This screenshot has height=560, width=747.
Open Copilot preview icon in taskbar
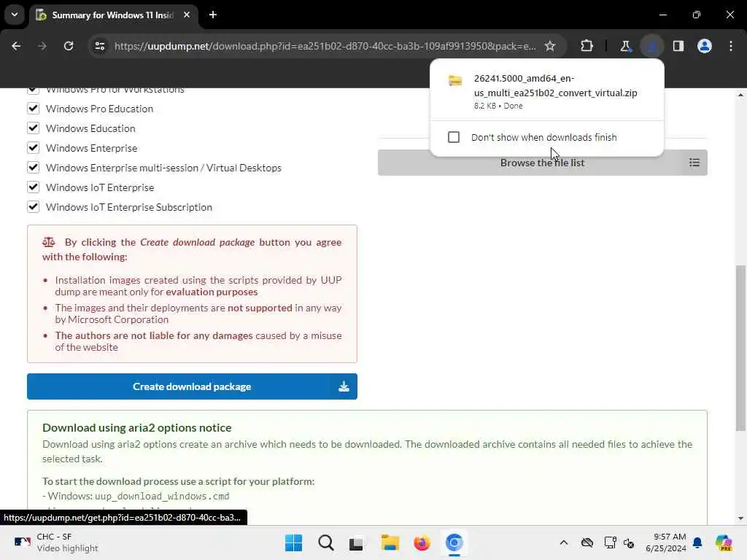pos(724,542)
